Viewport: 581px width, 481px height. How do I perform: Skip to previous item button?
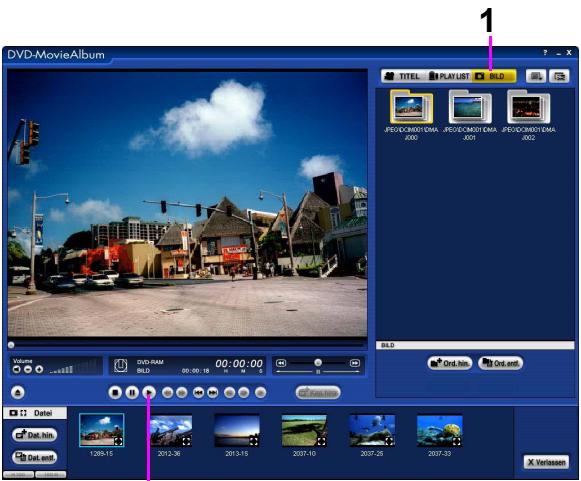tap(199, 392)
